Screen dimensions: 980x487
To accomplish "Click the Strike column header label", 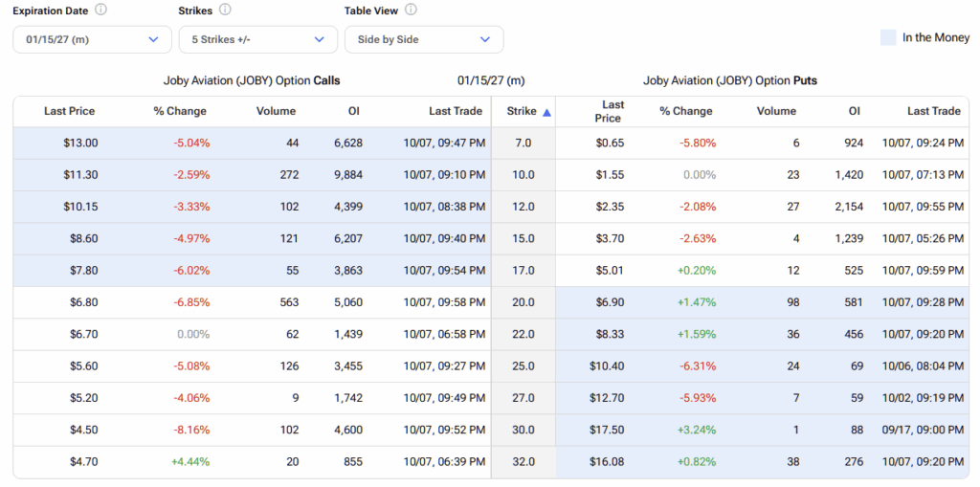I will point(522,111).
